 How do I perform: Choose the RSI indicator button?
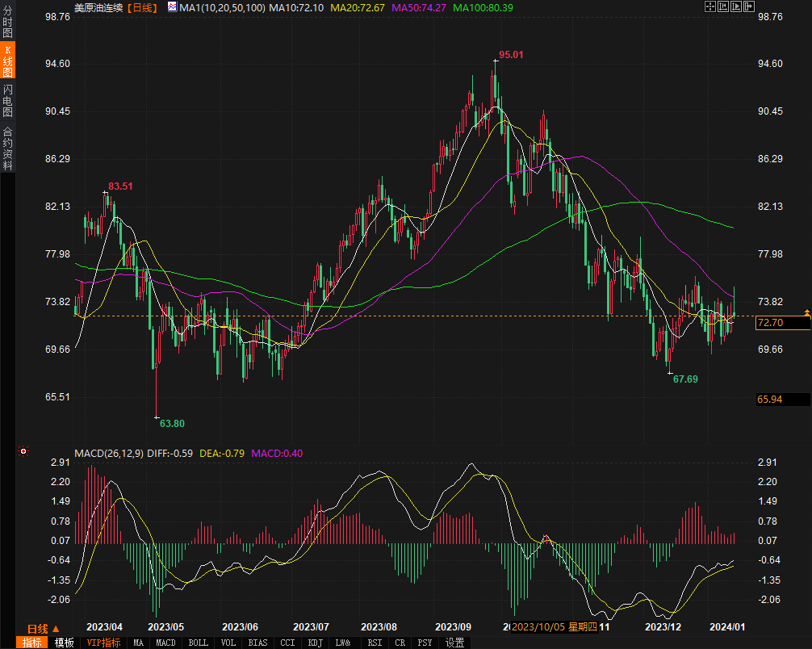click(375, 643)
